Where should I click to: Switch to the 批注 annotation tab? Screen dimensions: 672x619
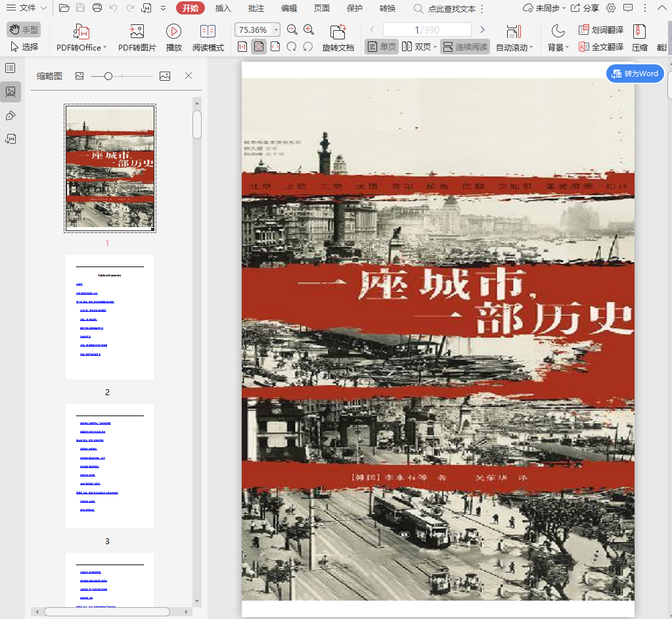[x=256, y=9]
